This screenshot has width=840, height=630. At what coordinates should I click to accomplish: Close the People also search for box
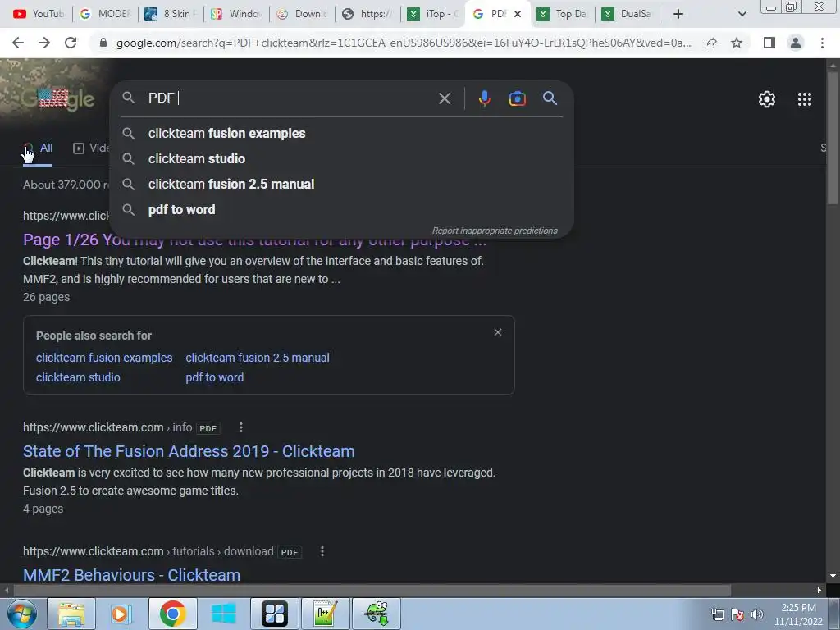498,333
